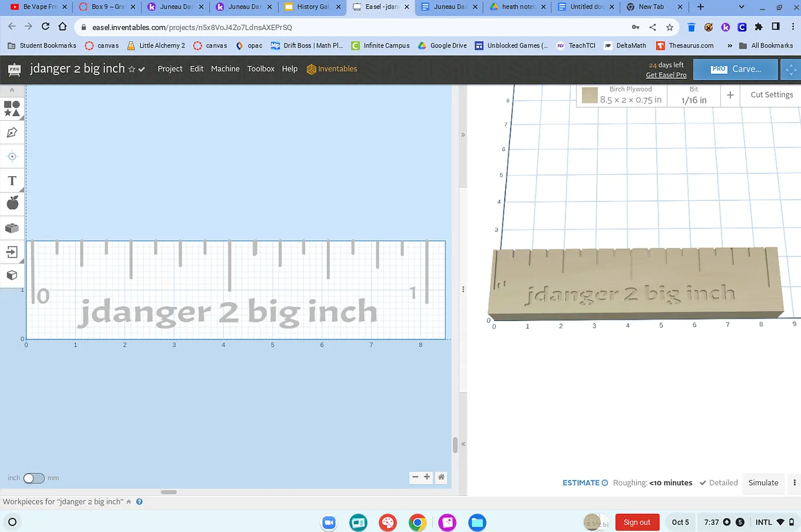Open the Machine menu
This screenshot has width=801, height=532.
[225, 69]
